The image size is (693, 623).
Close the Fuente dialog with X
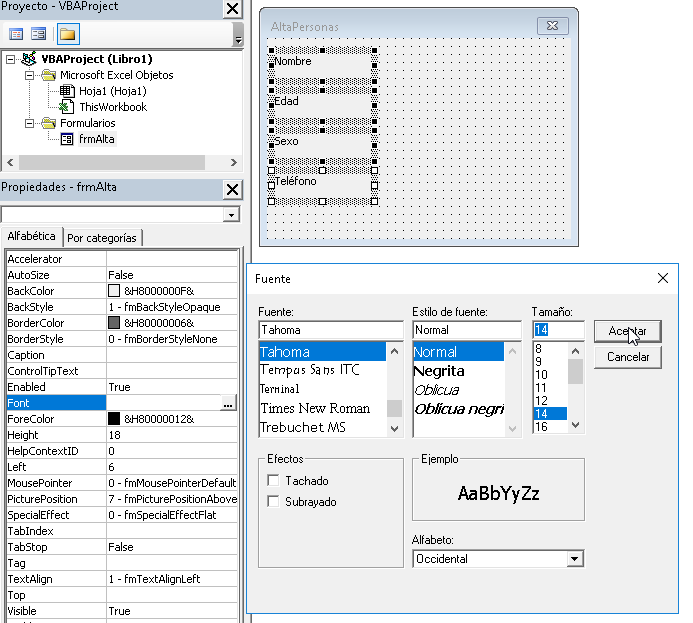[663, 278]
